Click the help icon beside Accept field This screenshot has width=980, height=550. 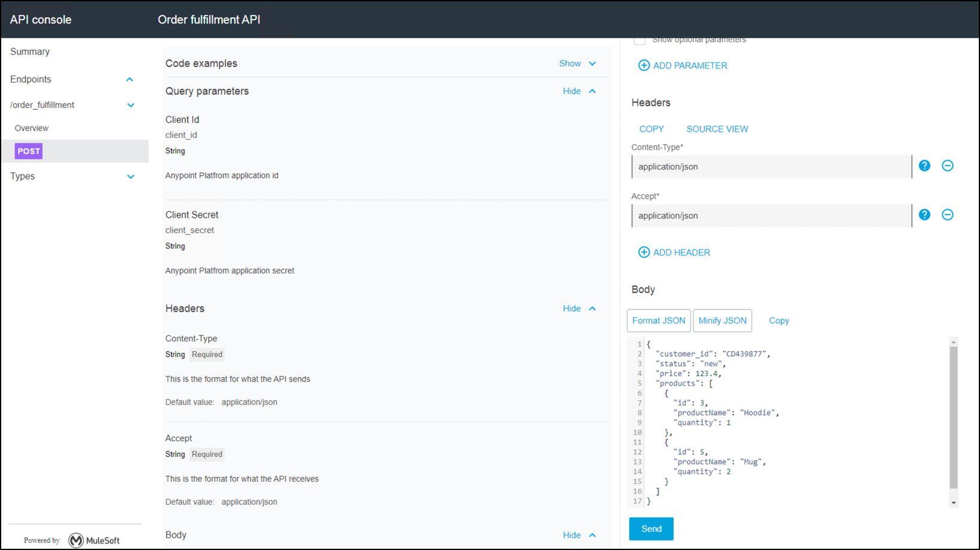pos(924,215)
